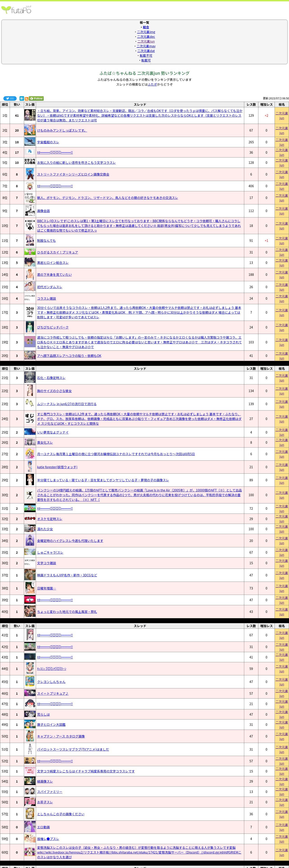Open ひろがるスカイ！プリキュア thread link
The height and width of the screenshot is (868, 289).
click(58, 252)
